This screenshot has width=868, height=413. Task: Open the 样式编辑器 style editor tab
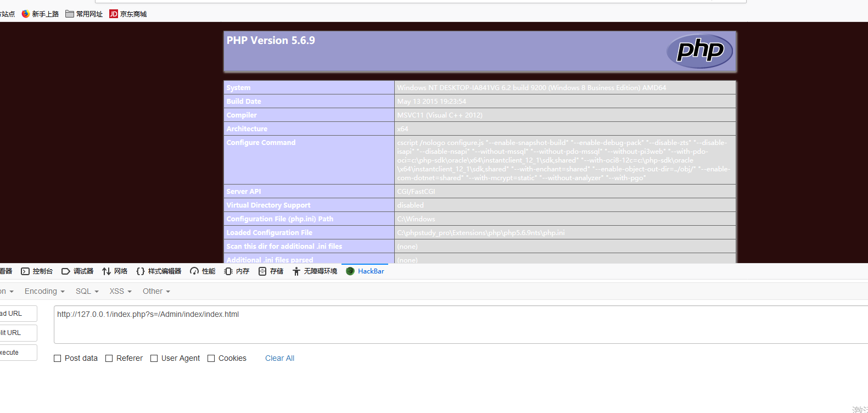(159, 271)
